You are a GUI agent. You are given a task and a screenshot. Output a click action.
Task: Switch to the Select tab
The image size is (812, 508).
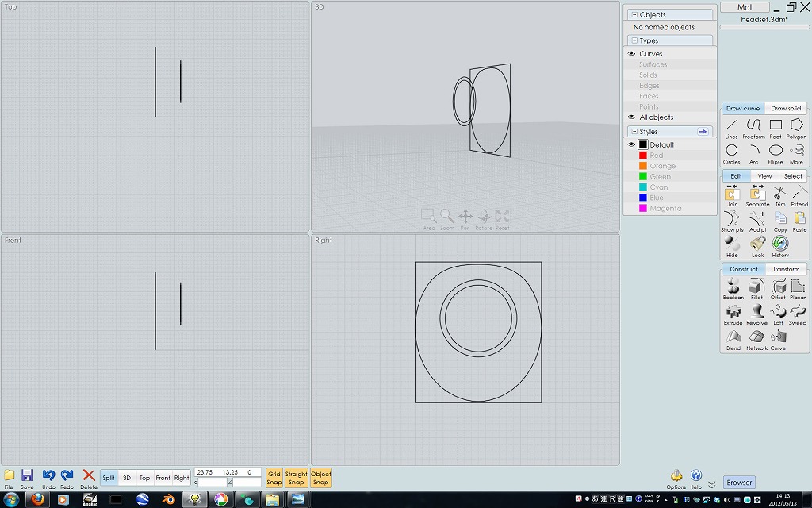[793, 176]
